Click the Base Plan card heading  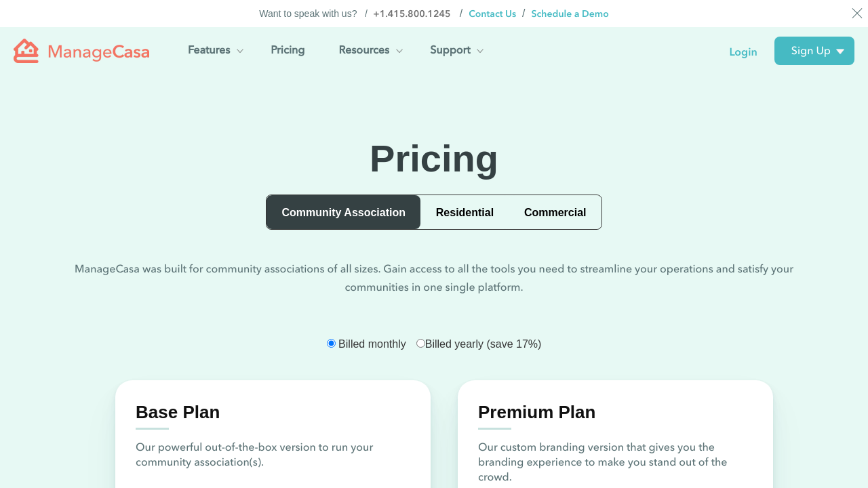coord(178,412)
